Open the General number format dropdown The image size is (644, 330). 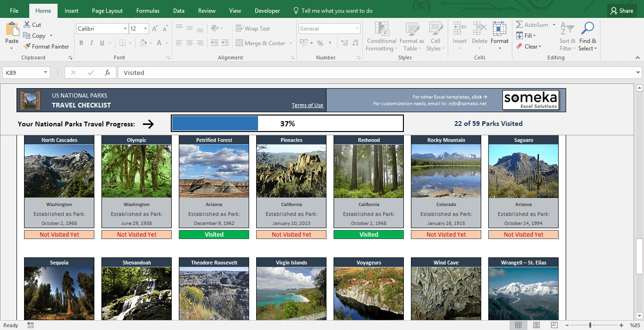pyautogui.click(x=357, y=29)
